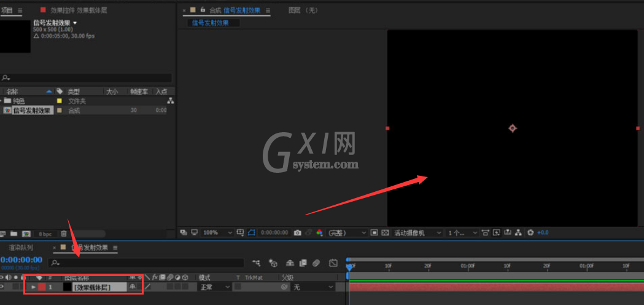Click the composition thumbnail in project panel
Screen dimensions: 644x305
15,36
